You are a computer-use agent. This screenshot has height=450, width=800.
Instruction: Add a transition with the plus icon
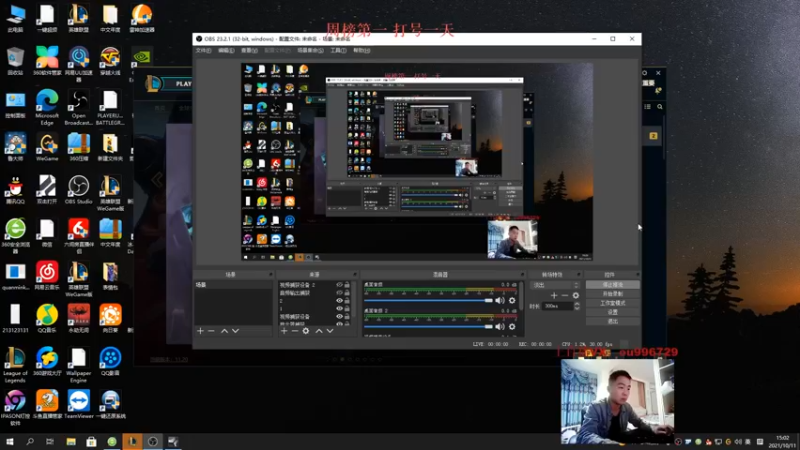click(x=554, y=295)
